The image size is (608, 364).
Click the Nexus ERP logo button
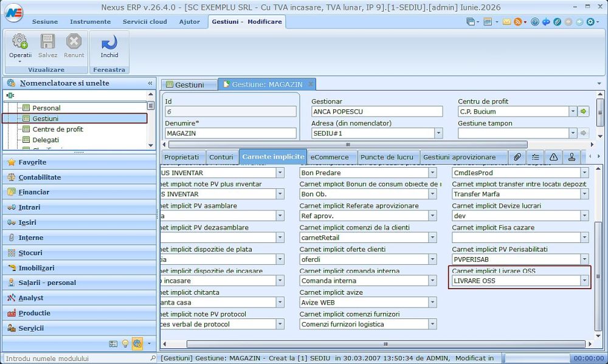click(x=14, y=12)
